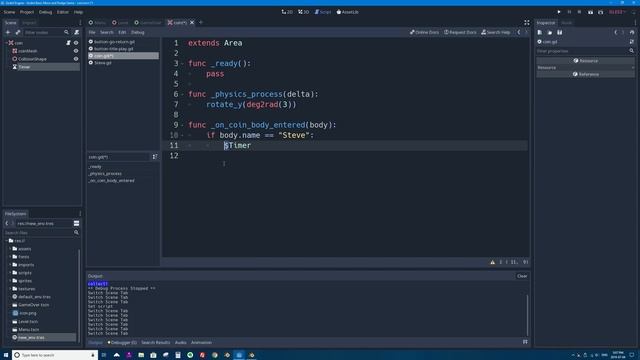This screenshot has height=360, width=640.
Task: Jump to _on_coin_body_entered method
Action: 111,180
